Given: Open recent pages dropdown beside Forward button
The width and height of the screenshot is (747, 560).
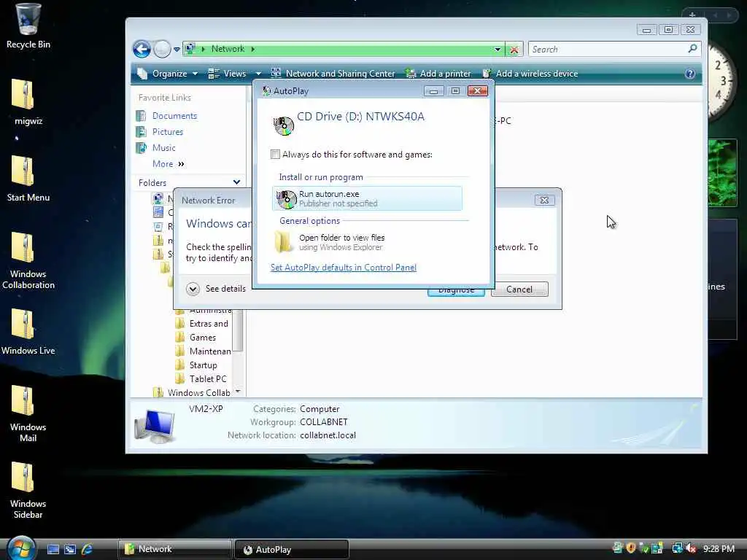Looking at the screenshot, I should 177,50.
